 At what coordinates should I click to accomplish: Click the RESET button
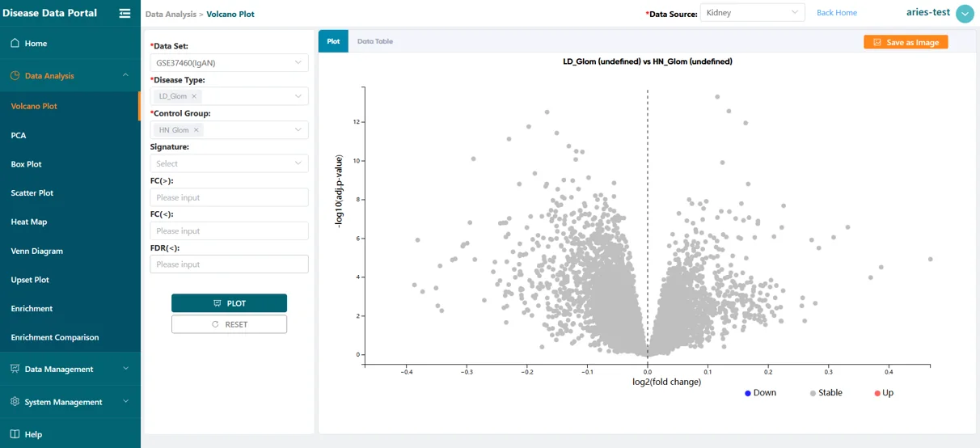click(229, 324)
